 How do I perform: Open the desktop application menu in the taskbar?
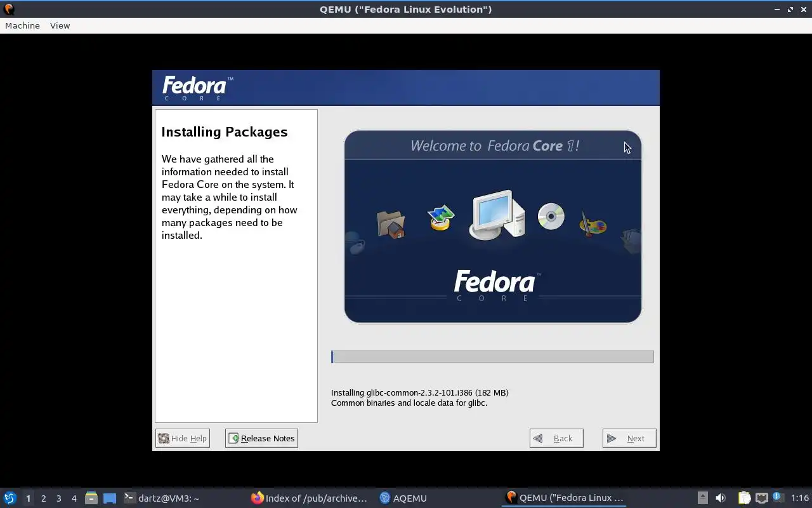click(10, 498)
